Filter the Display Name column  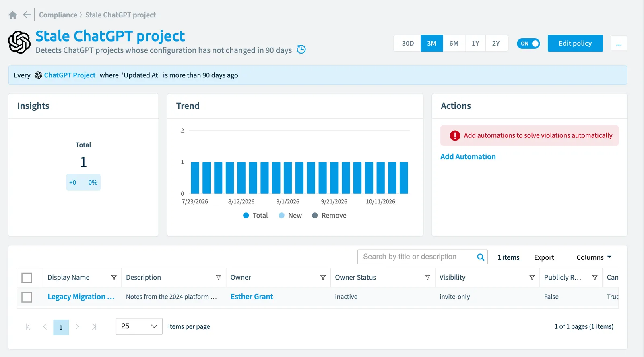[x=114, y=278]
